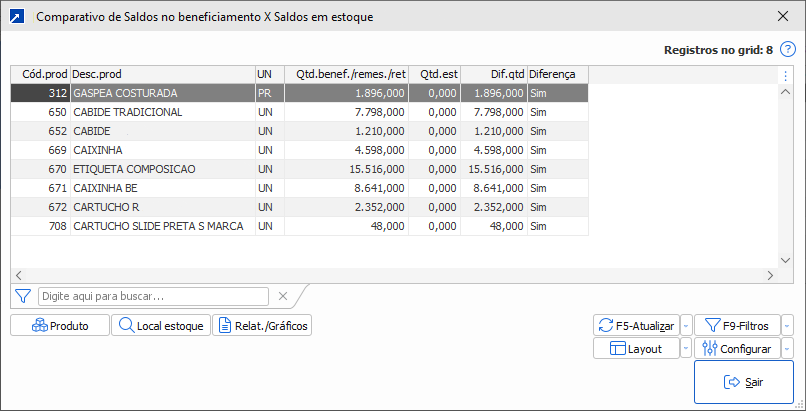Open the grid column options menu icon
The width and height of the screenshot is (806, 411).
coord(786,76)
